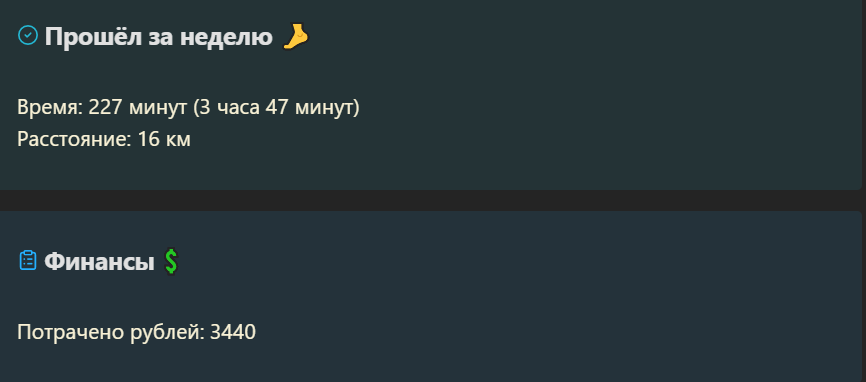This screenshot has width=866, height=382.
Task: Click the 3440 spent amount
Action: tap(233, 332)
